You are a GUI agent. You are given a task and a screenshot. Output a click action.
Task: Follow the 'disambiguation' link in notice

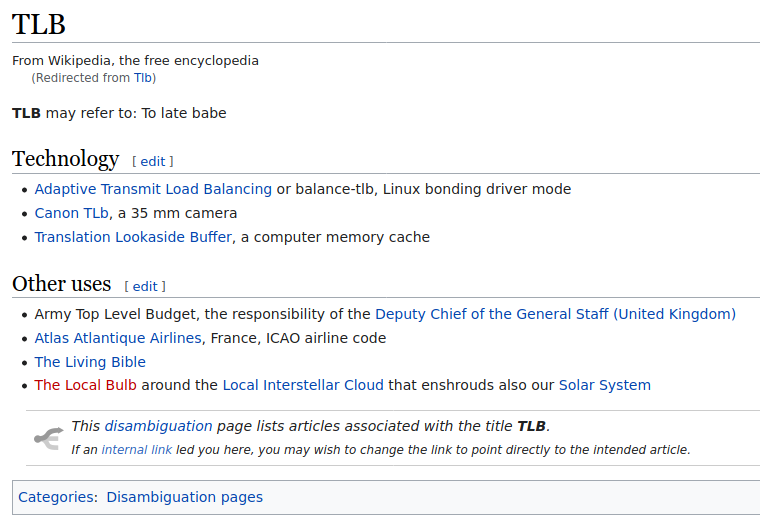coord(158,426)
